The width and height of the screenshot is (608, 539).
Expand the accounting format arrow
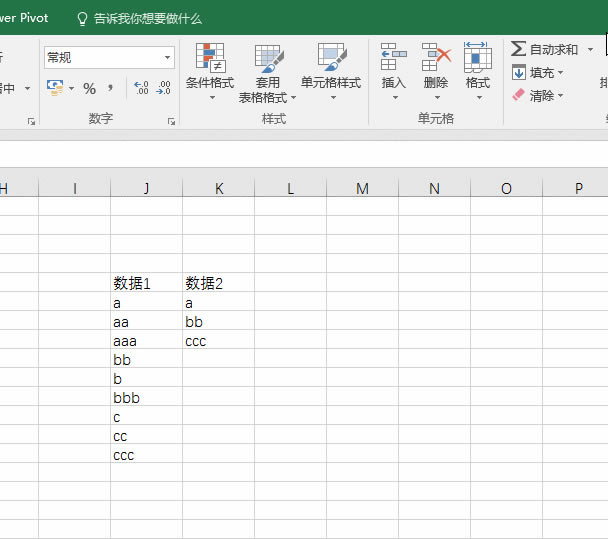(x=71, y=89)
